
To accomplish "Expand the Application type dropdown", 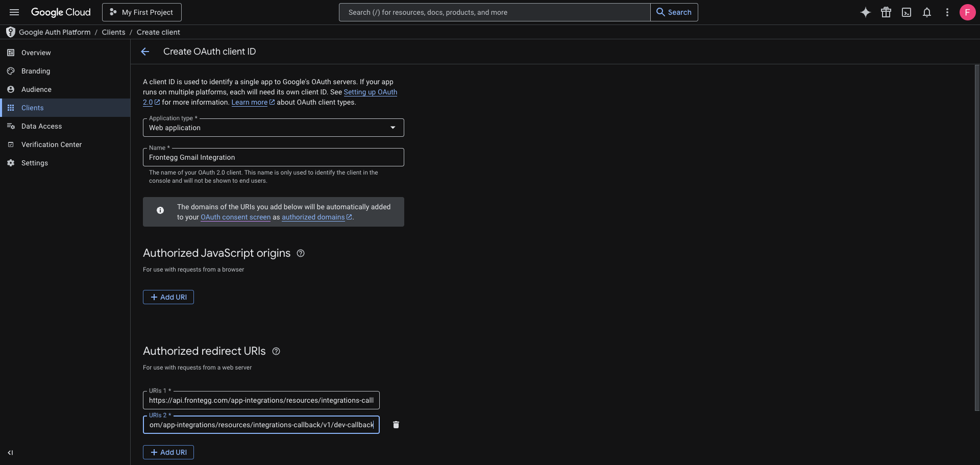I will point(274,128).
